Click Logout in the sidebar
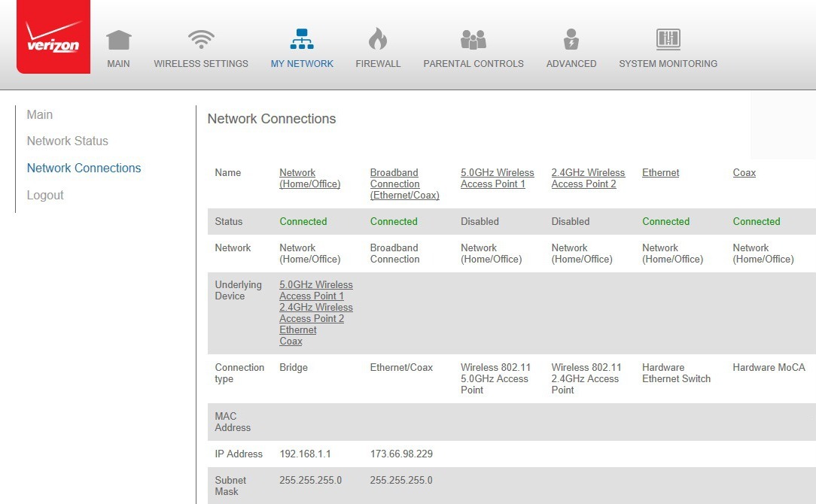The height and width of the screenshot is (504, 816). (x=45, y=195)
